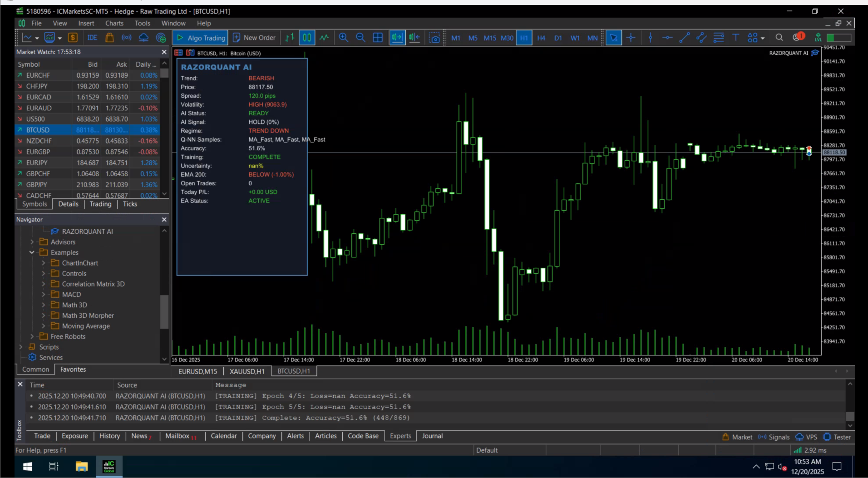
Task: Open the search magnifier in toolbar
Action: (x=779, y=38)
